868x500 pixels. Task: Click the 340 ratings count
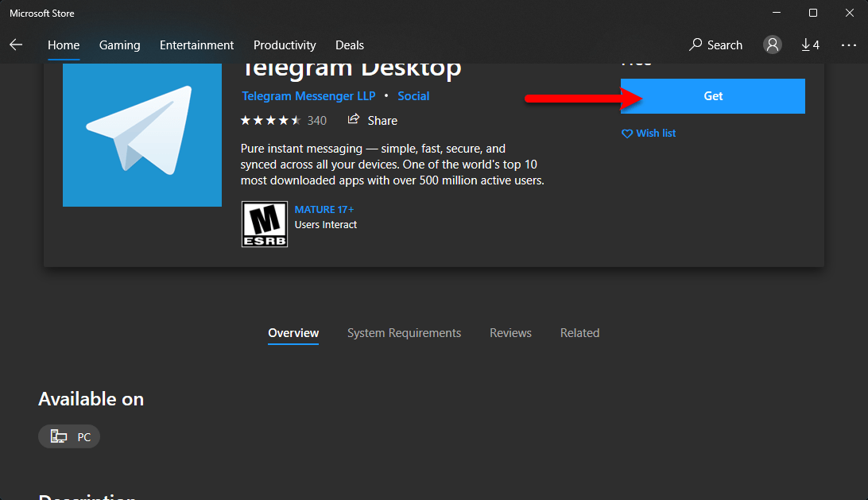coord(316,121)
